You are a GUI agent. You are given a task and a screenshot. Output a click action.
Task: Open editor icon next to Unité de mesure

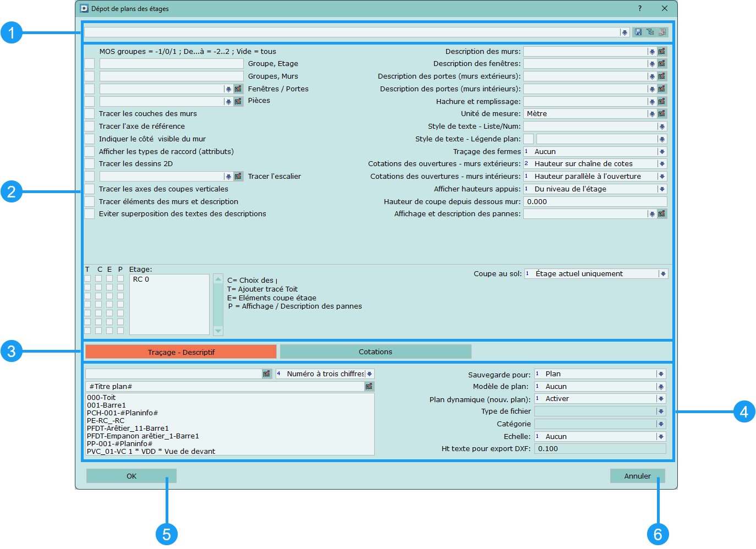(662, 114)
